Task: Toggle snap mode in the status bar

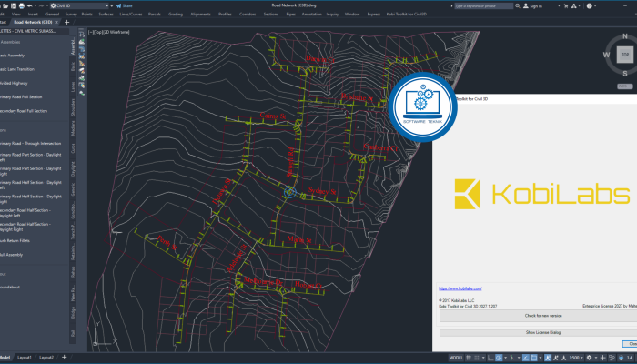Action: (476, 358)
